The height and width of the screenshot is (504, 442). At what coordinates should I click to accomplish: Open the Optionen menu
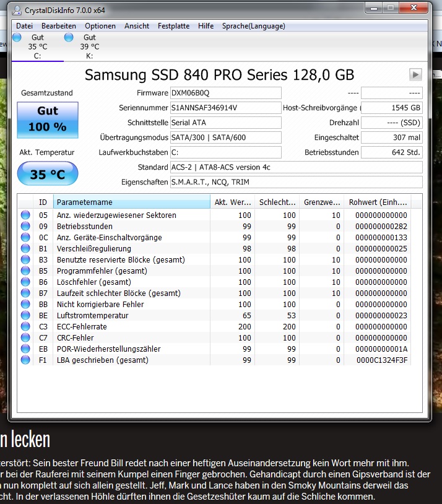100,26
